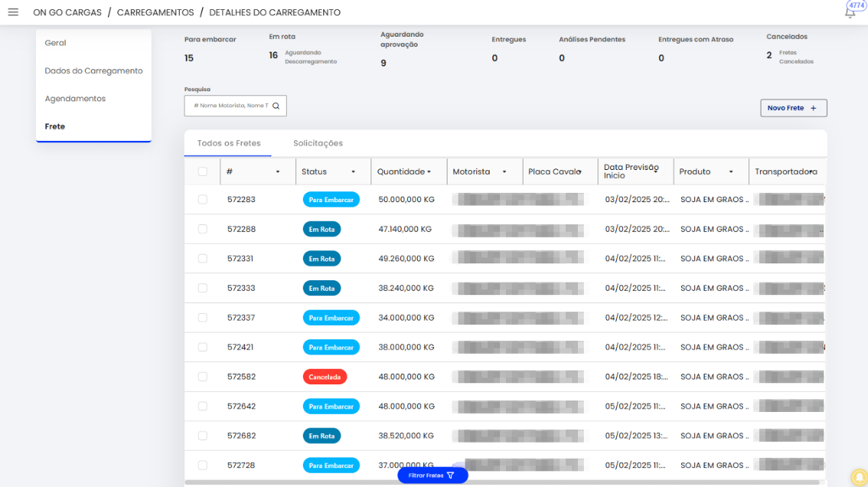Click freight number 572728
The height and width of the screenshot is (487, 868).
(x=241, y=466)
